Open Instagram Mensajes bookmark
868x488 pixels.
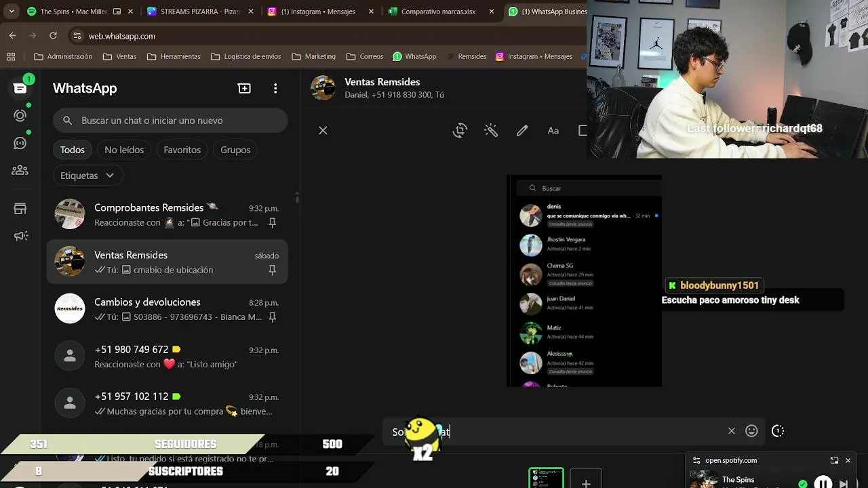534,56
